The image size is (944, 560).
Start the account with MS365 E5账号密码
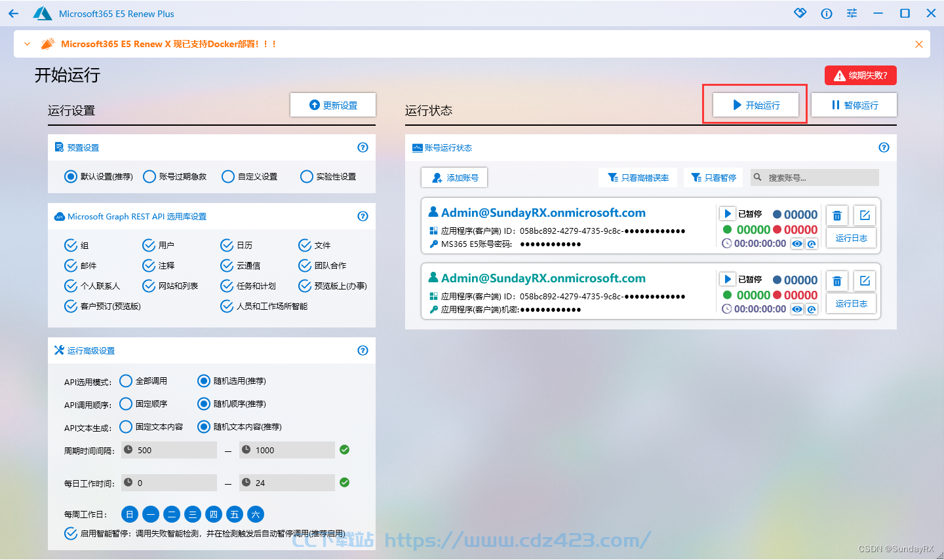pos(727,214)
